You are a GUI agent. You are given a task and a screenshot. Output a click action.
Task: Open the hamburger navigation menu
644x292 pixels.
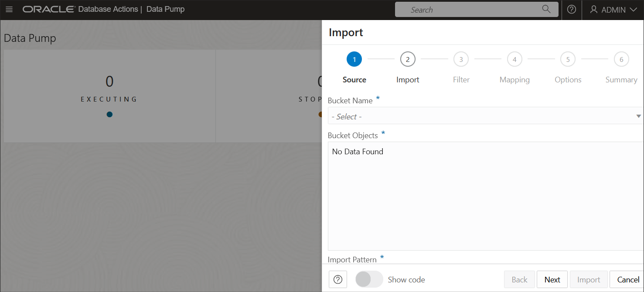tap(9, 9)
